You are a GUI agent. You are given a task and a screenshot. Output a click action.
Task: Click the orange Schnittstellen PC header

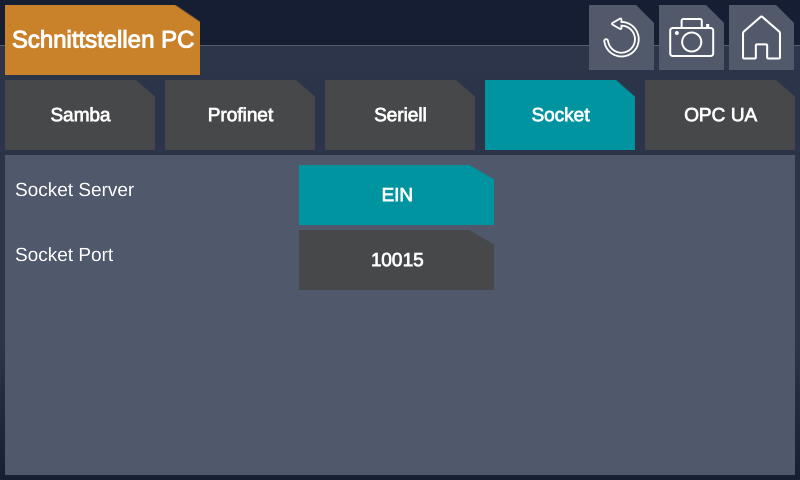[102, 40]
